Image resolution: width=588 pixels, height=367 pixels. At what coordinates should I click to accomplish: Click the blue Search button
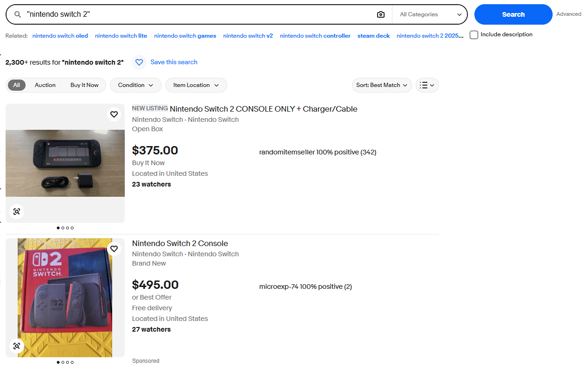(513, 14)
